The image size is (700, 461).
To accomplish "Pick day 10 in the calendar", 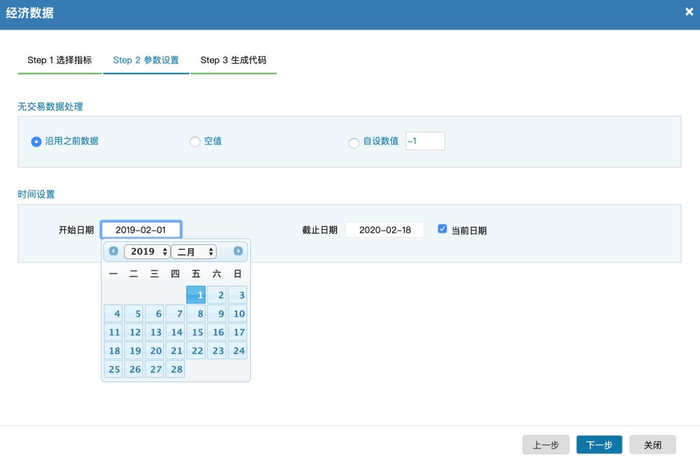I will pyautogui.click(x=238, y=313).
